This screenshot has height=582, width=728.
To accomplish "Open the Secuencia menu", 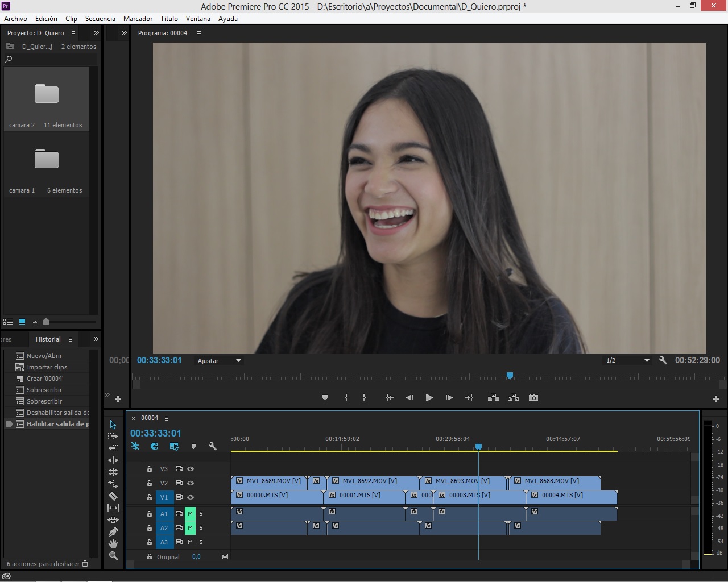I will (100, 19).
